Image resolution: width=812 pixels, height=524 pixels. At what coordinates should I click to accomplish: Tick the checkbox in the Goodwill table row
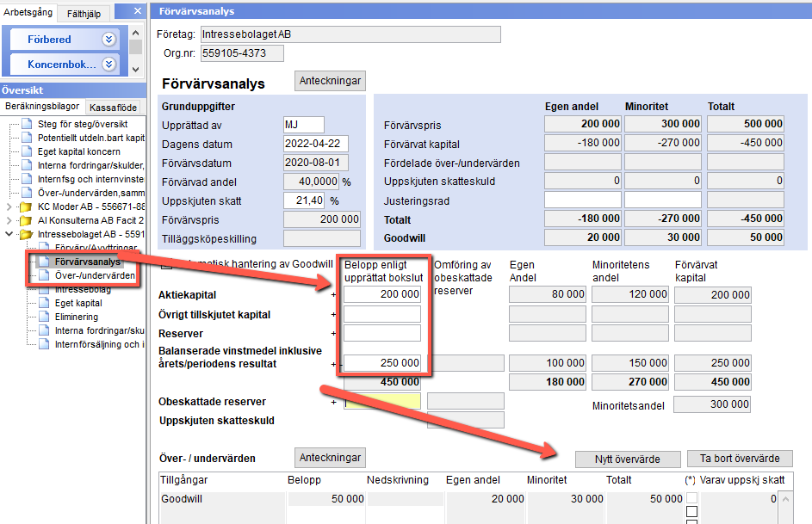(691, 498)
